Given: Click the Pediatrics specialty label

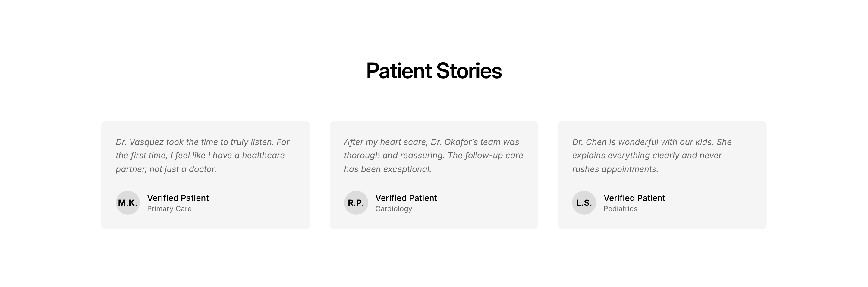Looking at the screenshot, I should tap(620, 208).
